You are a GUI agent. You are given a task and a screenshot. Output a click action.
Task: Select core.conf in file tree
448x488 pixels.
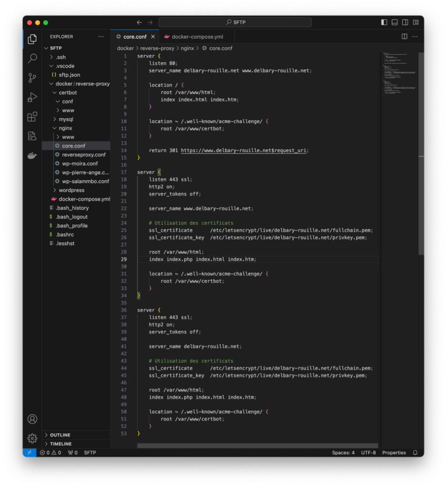(x=76, y=146)
